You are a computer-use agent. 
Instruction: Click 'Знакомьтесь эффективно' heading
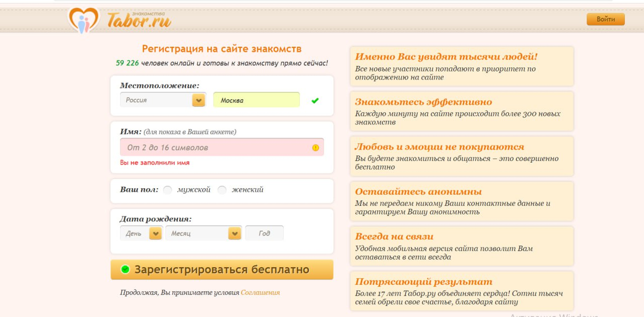423,102
